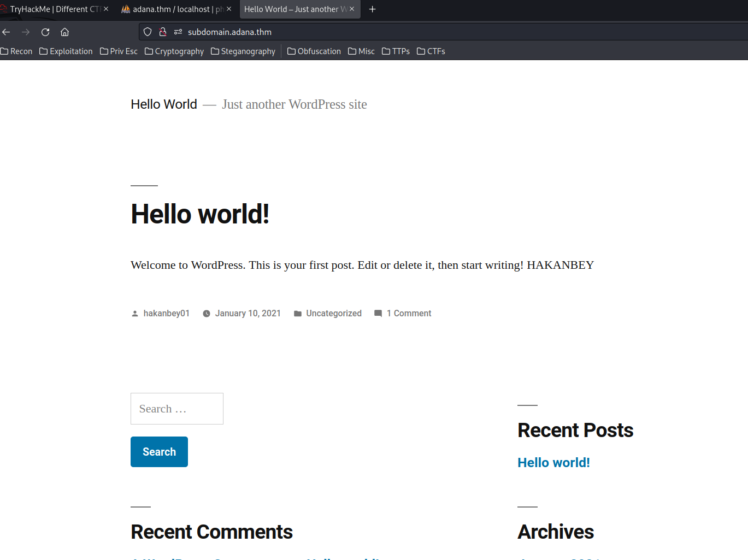
Task: Close the Hello World tab
Action: [352, 9]
